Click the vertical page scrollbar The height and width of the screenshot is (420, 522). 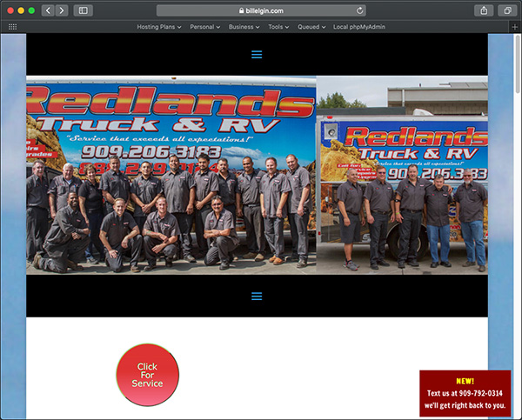(518, 63)
